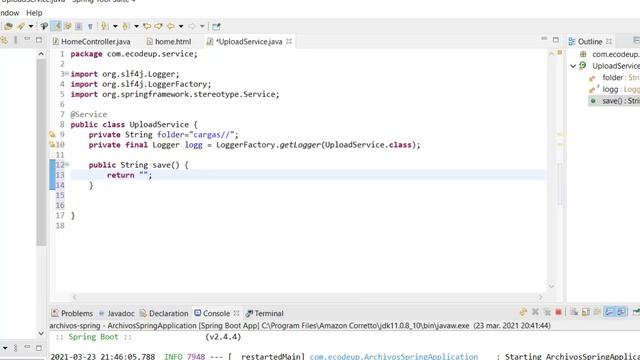Image resolution: width=640 pixels, height=360 pixels.
Task: Open the Help menu
Action: tap(34, 13)
